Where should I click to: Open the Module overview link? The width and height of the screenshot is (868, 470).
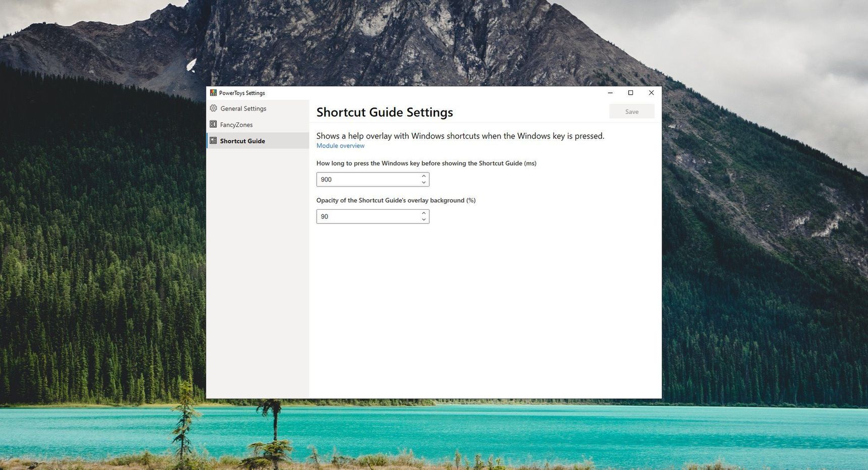click(340, 146)
